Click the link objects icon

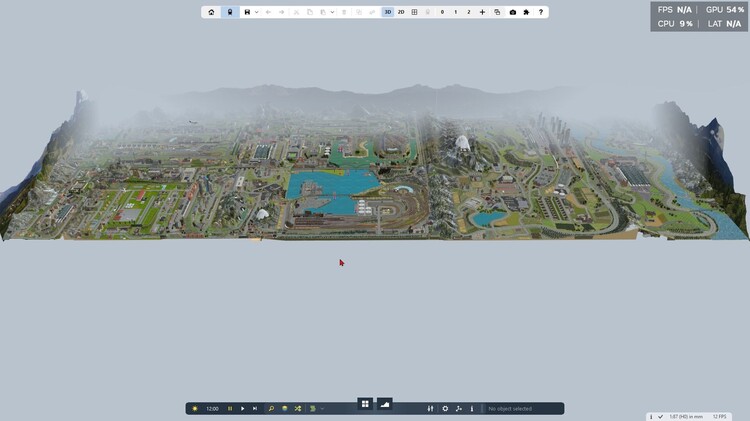point(373,12)
